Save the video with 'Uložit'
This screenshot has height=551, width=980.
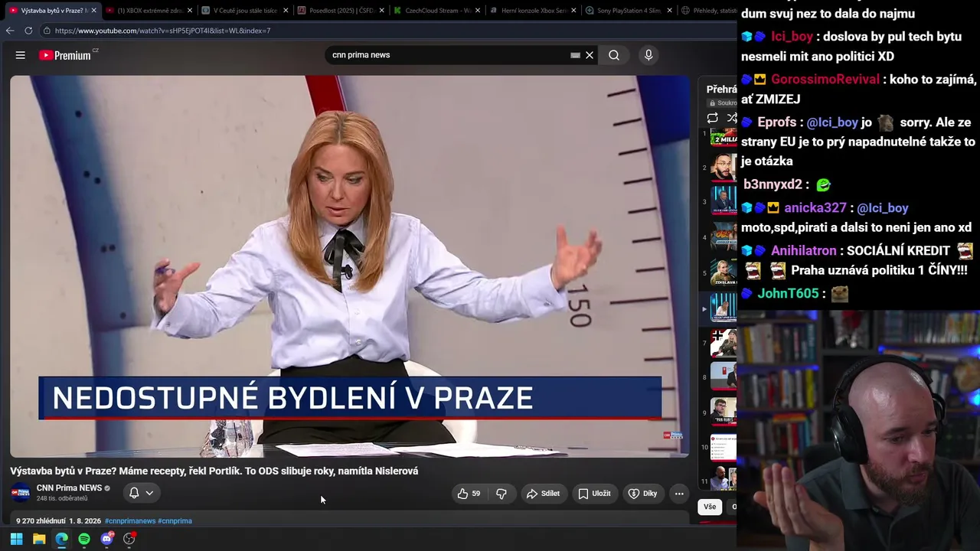(594, 494)
